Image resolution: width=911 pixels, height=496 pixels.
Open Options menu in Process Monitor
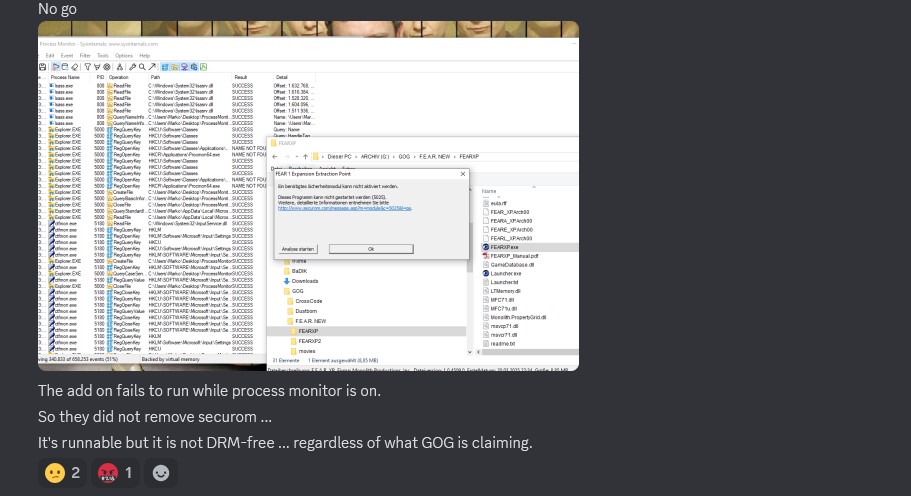pos(124,56)
